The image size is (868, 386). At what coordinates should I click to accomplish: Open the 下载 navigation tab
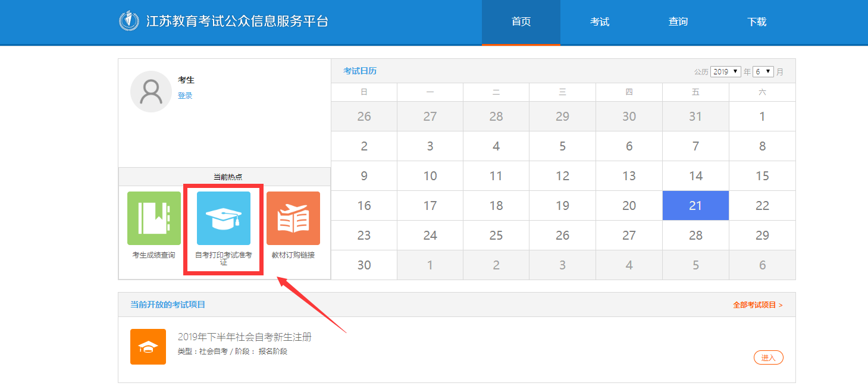tap(757, 22)
